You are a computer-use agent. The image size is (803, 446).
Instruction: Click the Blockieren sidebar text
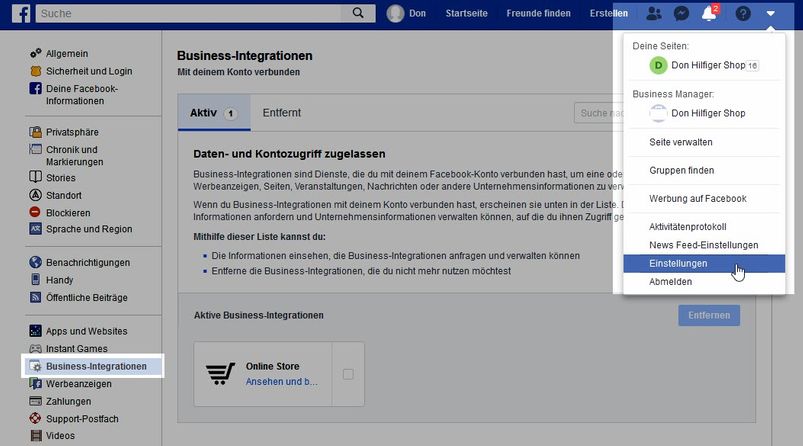[68, 213]
